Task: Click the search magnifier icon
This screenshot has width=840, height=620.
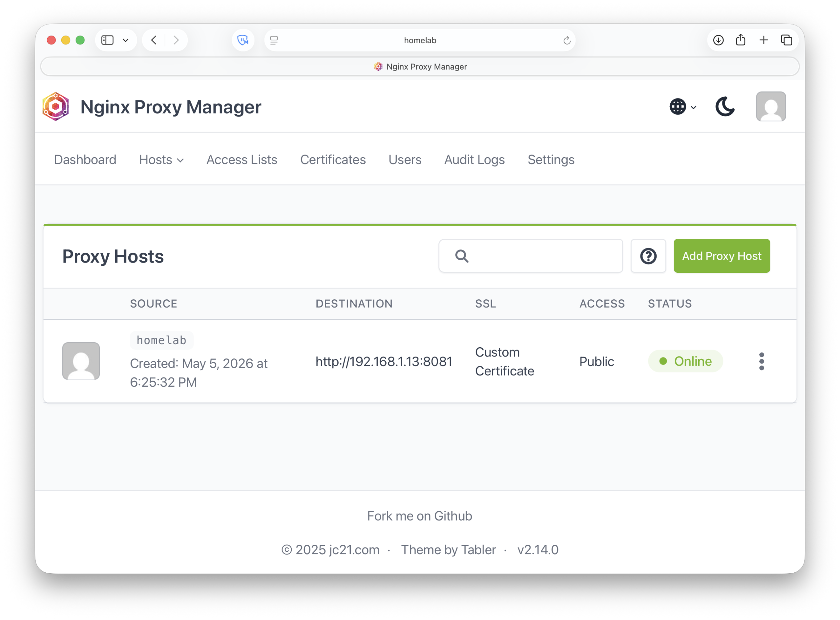Action: click(462, 256)
